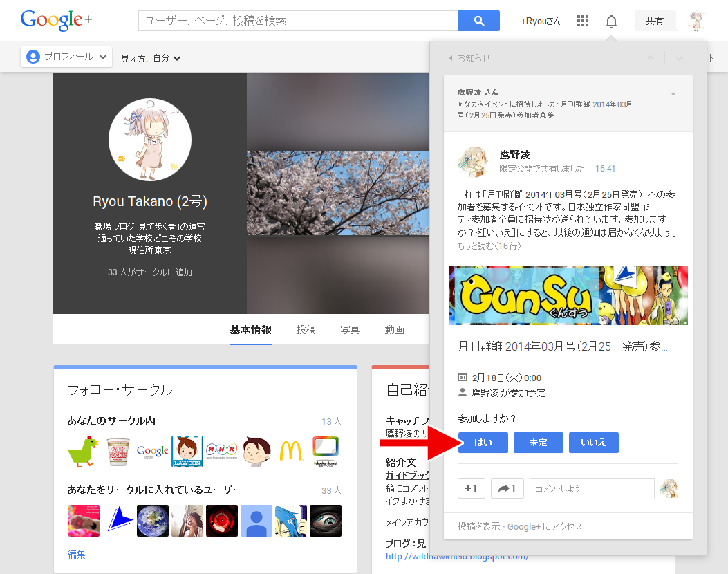Click the 共有 share button
728x574 pixels.
coord(655,21)
